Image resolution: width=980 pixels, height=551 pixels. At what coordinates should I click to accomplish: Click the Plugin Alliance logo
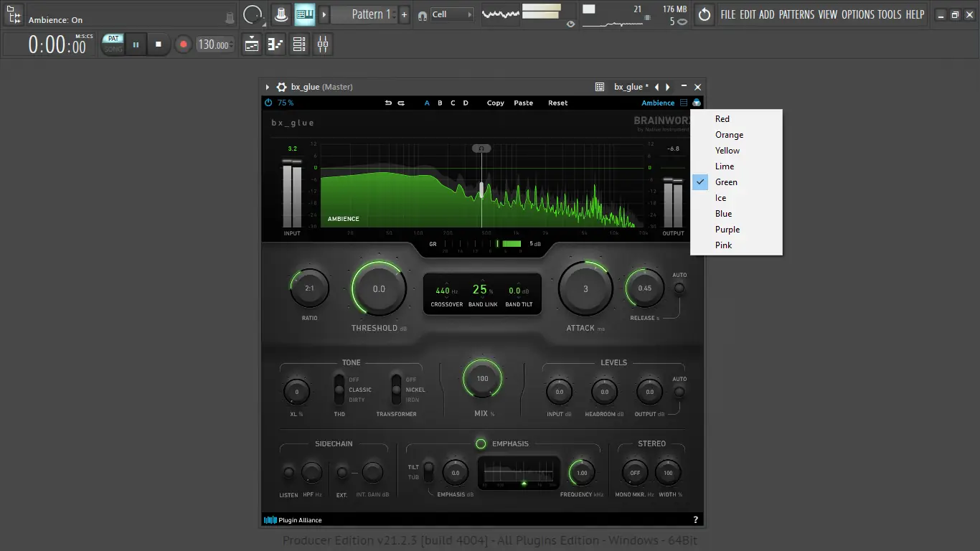point(293,520)
